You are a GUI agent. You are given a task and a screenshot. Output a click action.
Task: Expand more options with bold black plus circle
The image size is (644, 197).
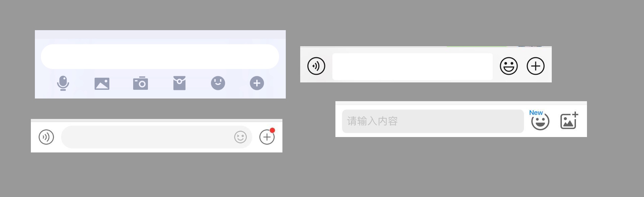click(536, 66)
